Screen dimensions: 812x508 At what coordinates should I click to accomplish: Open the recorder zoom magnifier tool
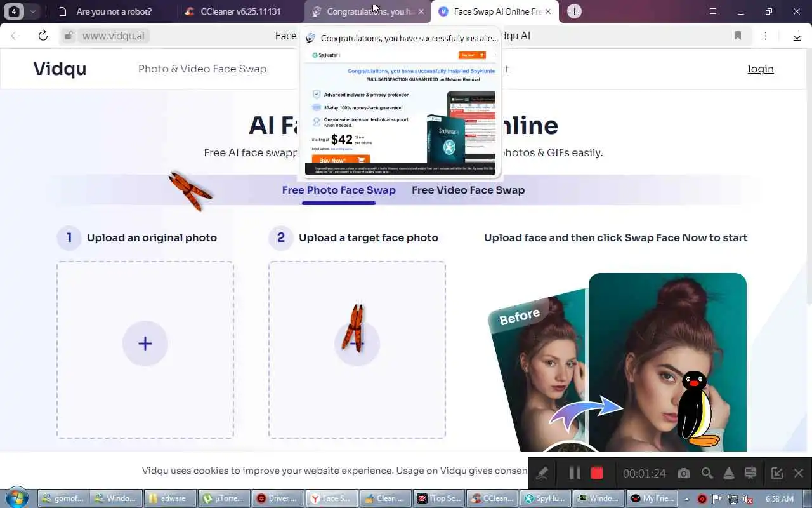tap(707, 473)
